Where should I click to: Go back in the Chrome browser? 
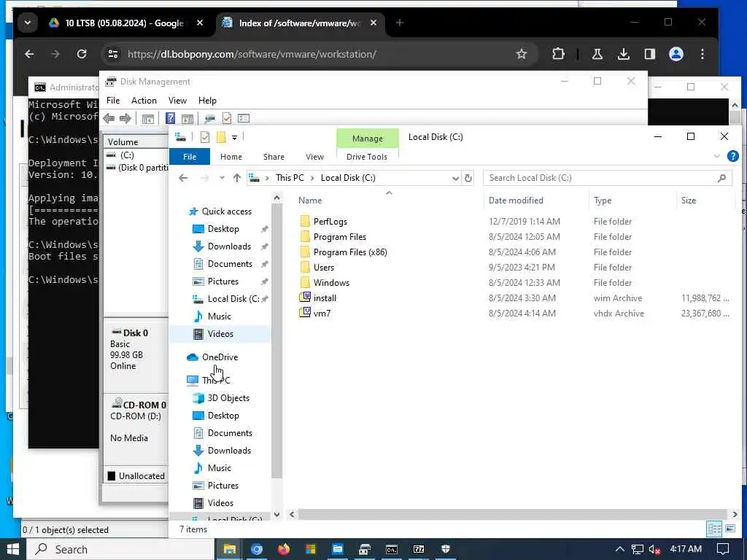pos(29,54)
